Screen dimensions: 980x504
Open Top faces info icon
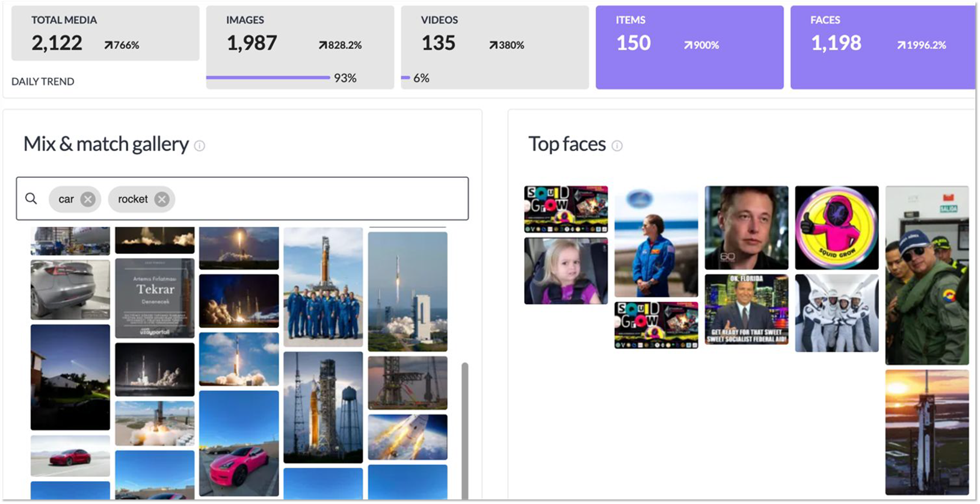pyautogui.click(x=617, y=146)
